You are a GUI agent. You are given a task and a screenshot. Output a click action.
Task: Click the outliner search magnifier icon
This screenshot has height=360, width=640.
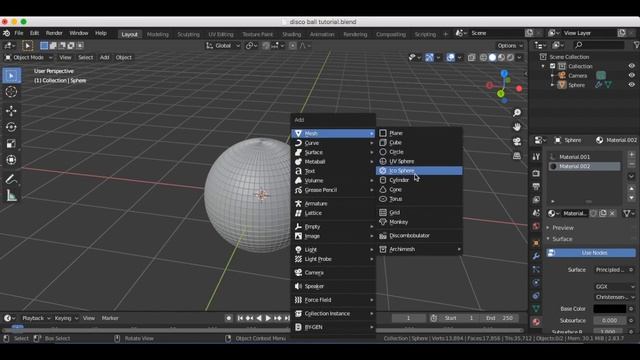(578, 45)
